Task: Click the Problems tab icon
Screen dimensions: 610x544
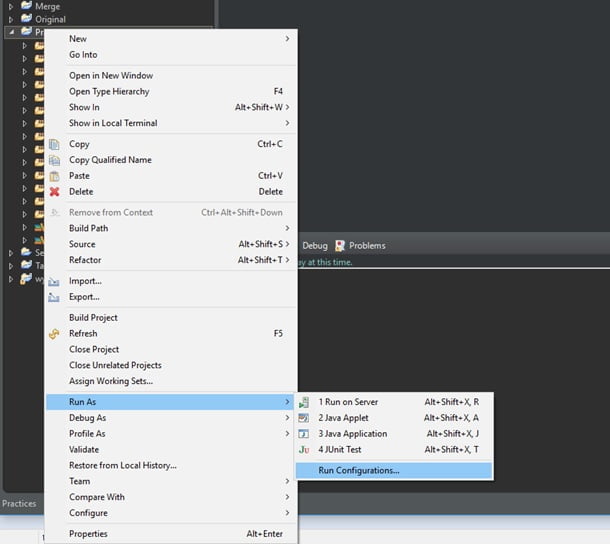Action: pyautogui.click(x=340, y=246)
